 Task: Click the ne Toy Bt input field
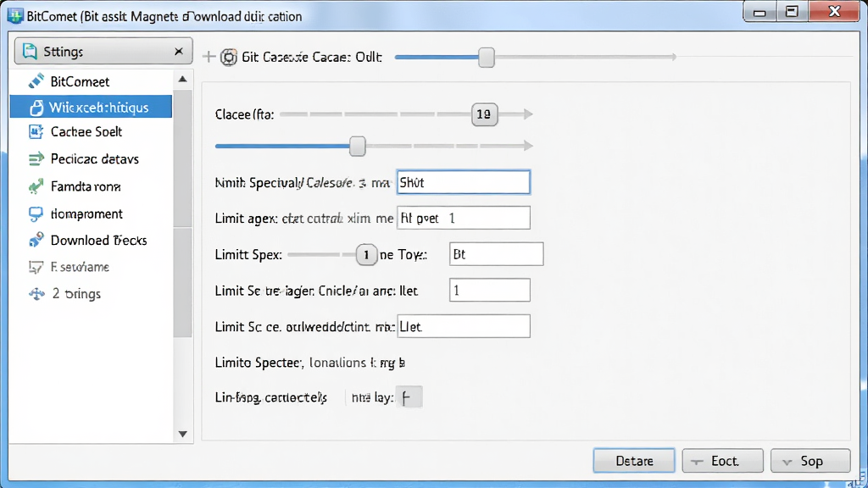point(496,254)
